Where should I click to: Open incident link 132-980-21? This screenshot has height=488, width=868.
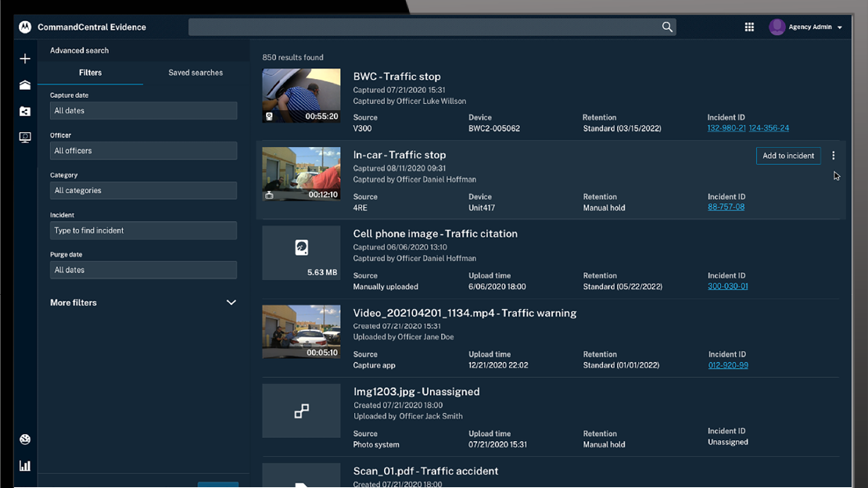coord(726,128)
